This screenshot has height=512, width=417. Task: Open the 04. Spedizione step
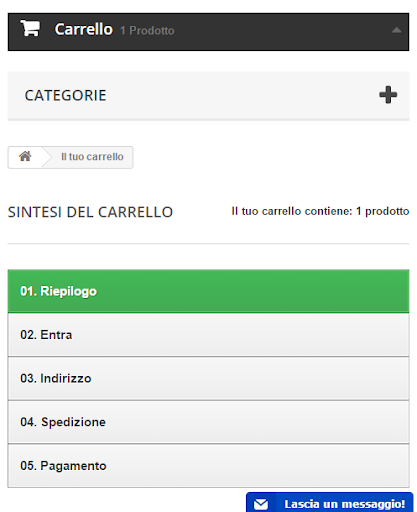[208, 422]
